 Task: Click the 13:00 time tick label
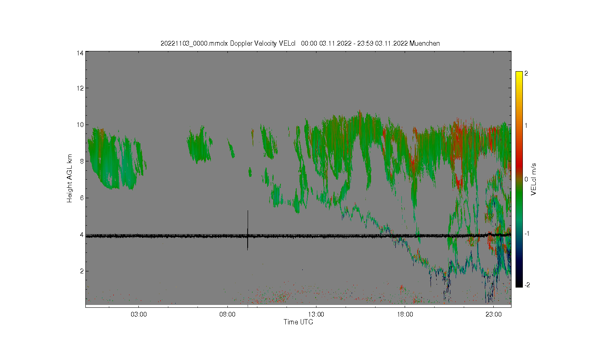pyautogui.click(x=316, y=314)
